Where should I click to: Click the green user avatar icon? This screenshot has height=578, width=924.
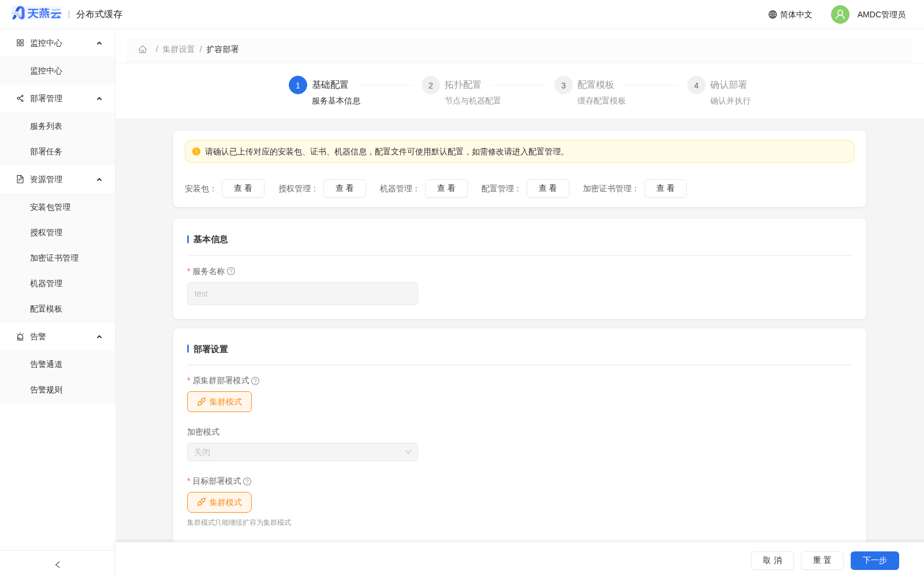[840, 14]
